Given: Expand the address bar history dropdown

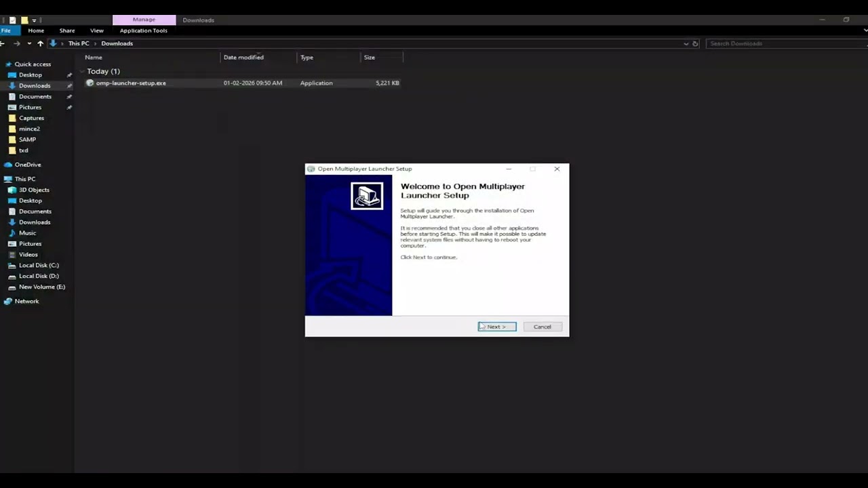Looking at the screenshot, I should click(686, 43).
